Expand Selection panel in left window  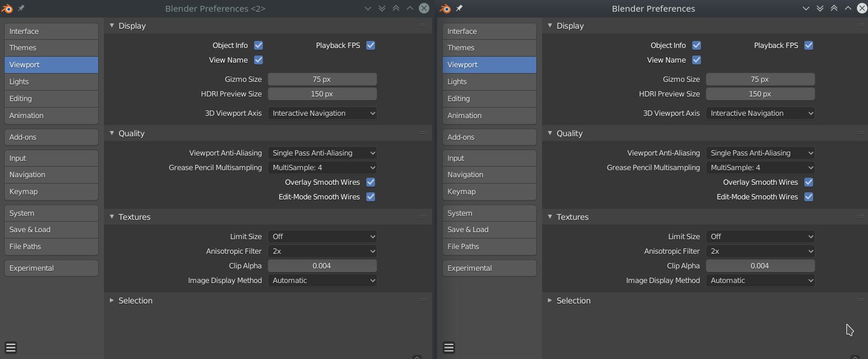coord(112,301)
